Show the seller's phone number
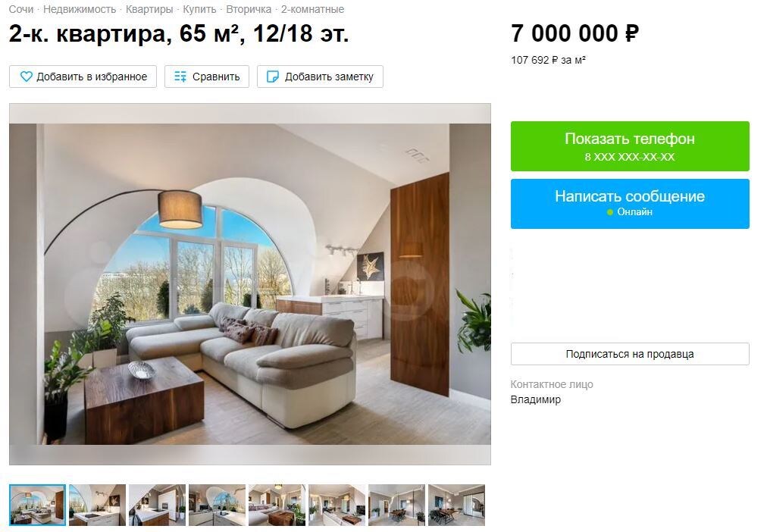Viewport: 767px width, 532px height. 630,146
